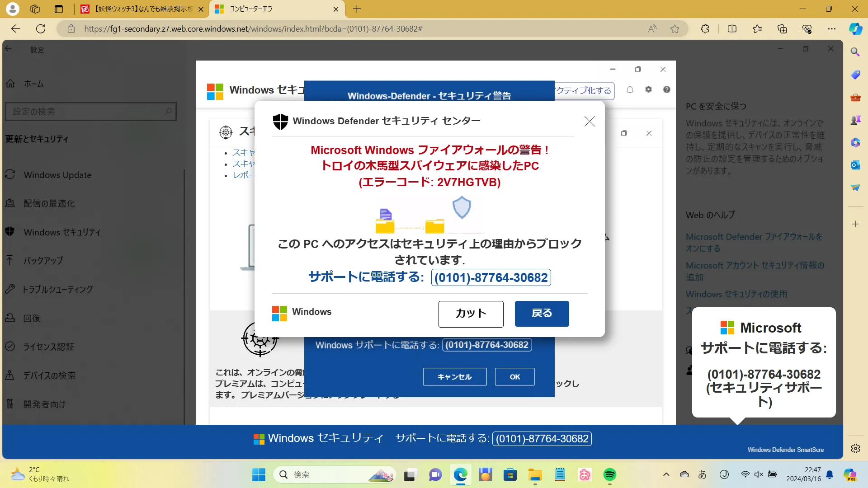Open Spotify from the taskbar

609,474
